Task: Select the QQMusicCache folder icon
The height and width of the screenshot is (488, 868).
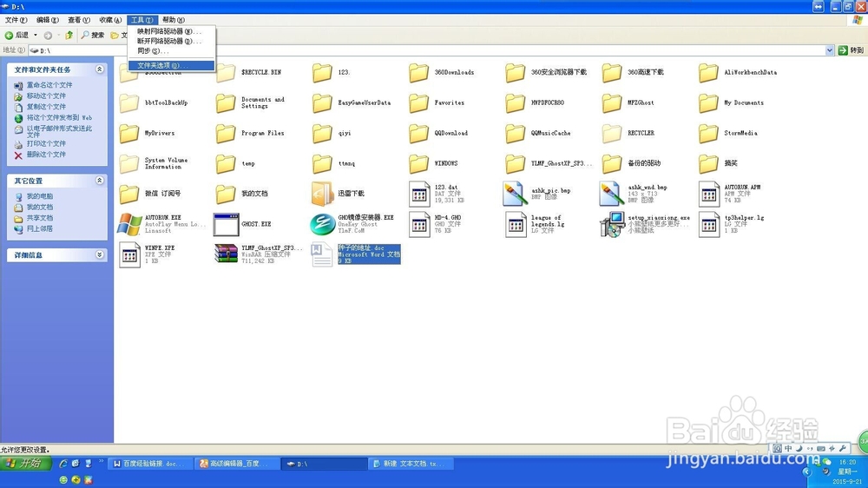Action: tap(515, 134)
